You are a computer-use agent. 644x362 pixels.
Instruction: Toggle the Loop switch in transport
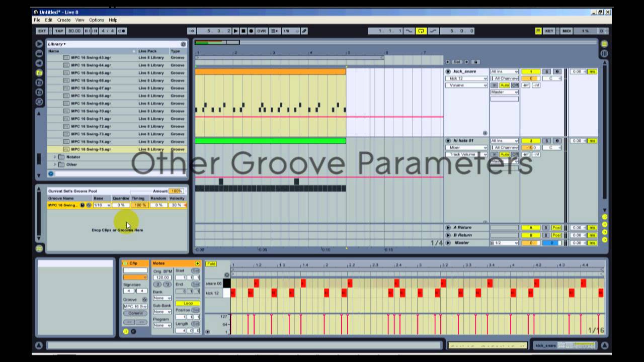(x=421, y=31)
